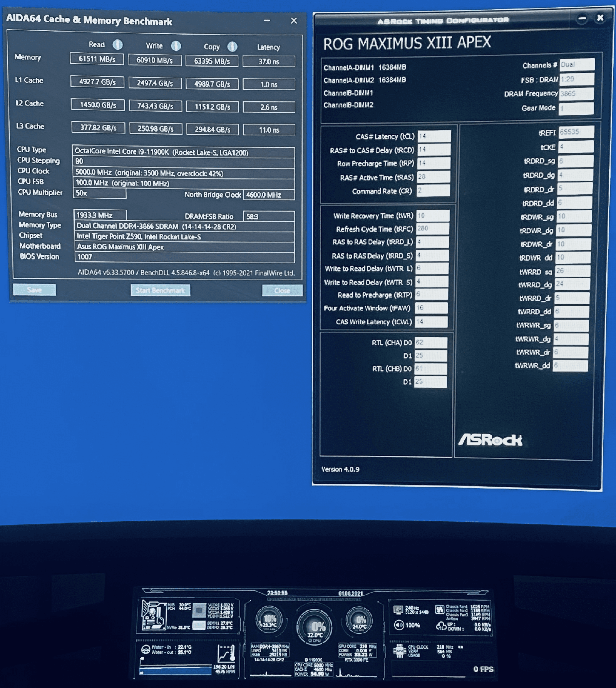Select the tREFI value field
The height and width of the screenshot is (688, 616).
click(x=576, y=132)
